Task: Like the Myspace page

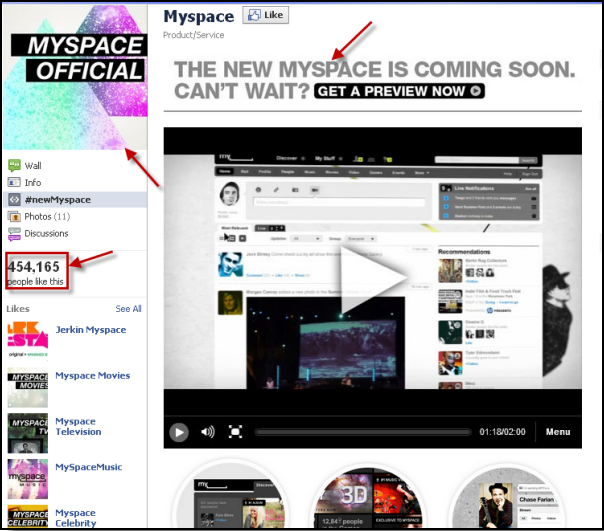Action: coord(265,15)
